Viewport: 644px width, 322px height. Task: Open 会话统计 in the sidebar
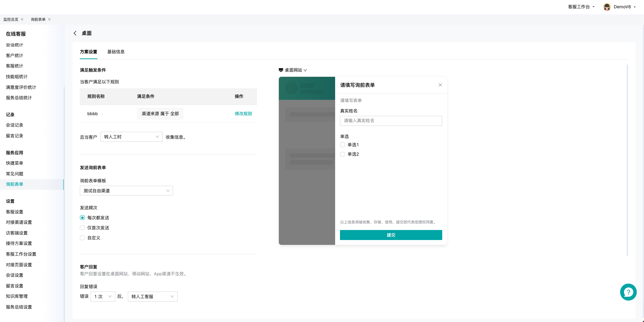[x=15, y=45]
